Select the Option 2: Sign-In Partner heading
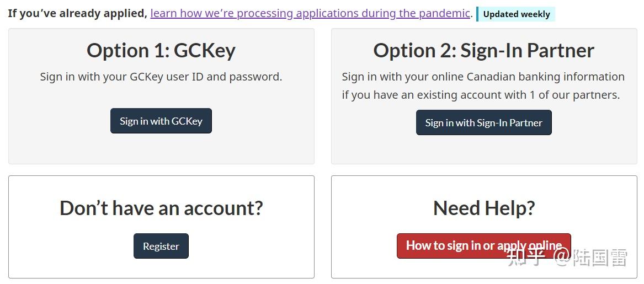This screenshot has height=284, width=644. click(483, 50)
